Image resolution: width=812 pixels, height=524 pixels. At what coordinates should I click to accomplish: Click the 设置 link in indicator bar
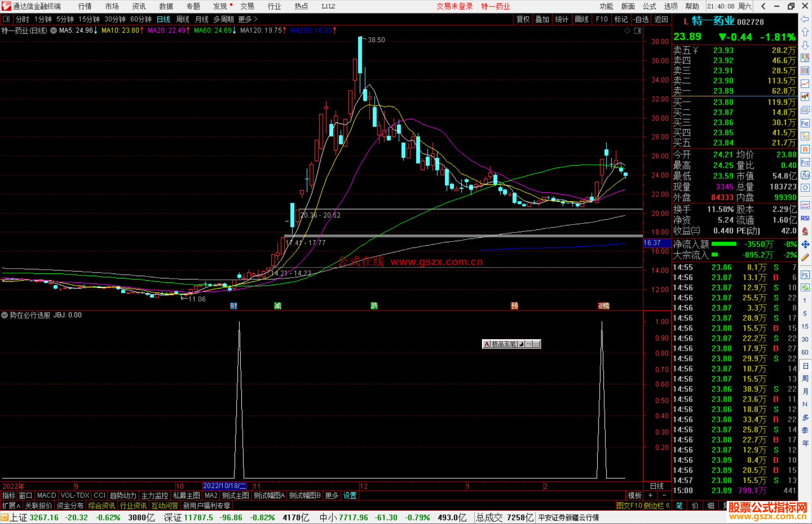350,495
